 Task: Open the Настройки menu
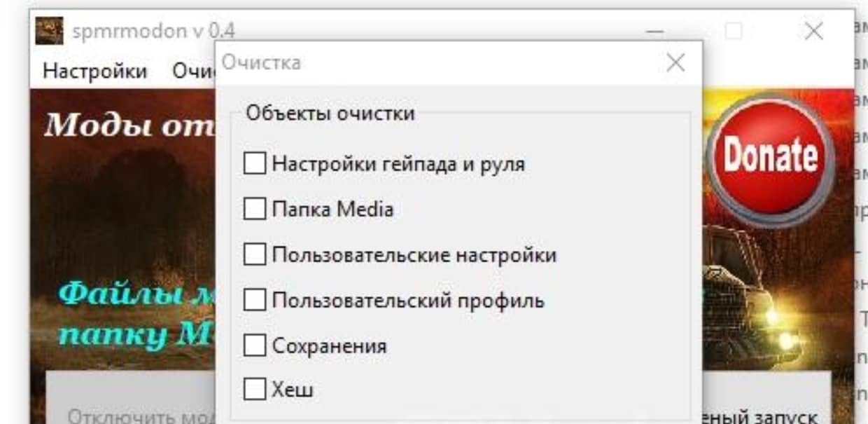pyautogui.click(x=95, y=71)
